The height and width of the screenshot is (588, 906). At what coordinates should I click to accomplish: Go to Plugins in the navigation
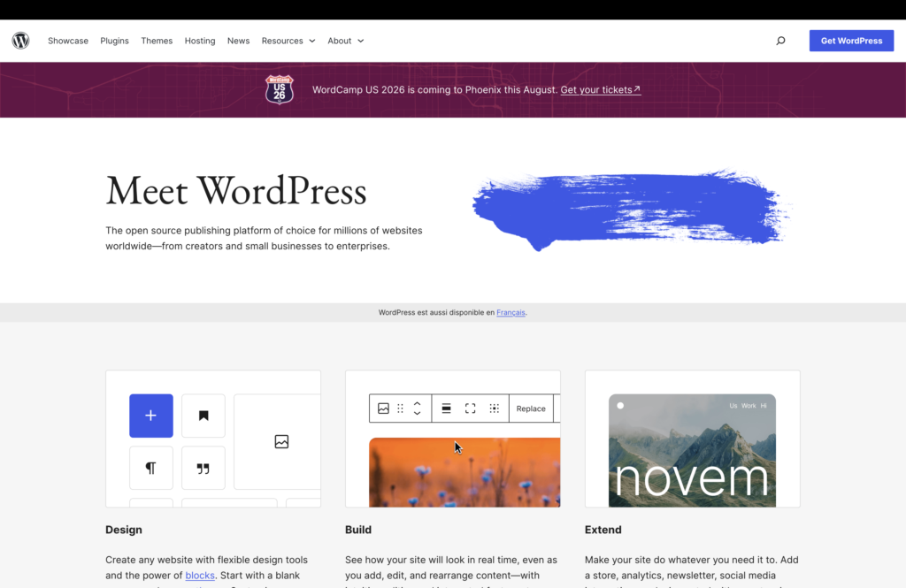tap(114, 41)
